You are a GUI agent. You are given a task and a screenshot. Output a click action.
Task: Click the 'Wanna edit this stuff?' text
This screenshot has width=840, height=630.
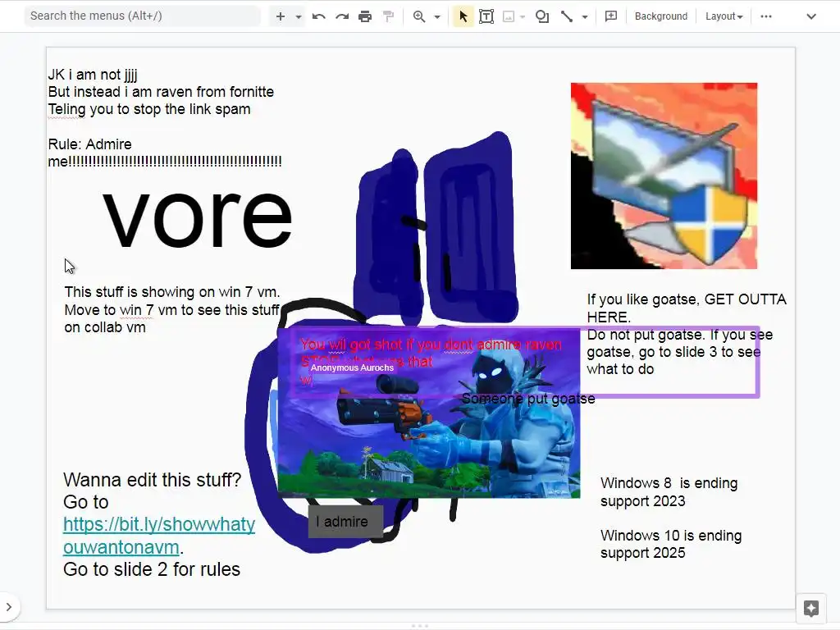coord(152,480)
